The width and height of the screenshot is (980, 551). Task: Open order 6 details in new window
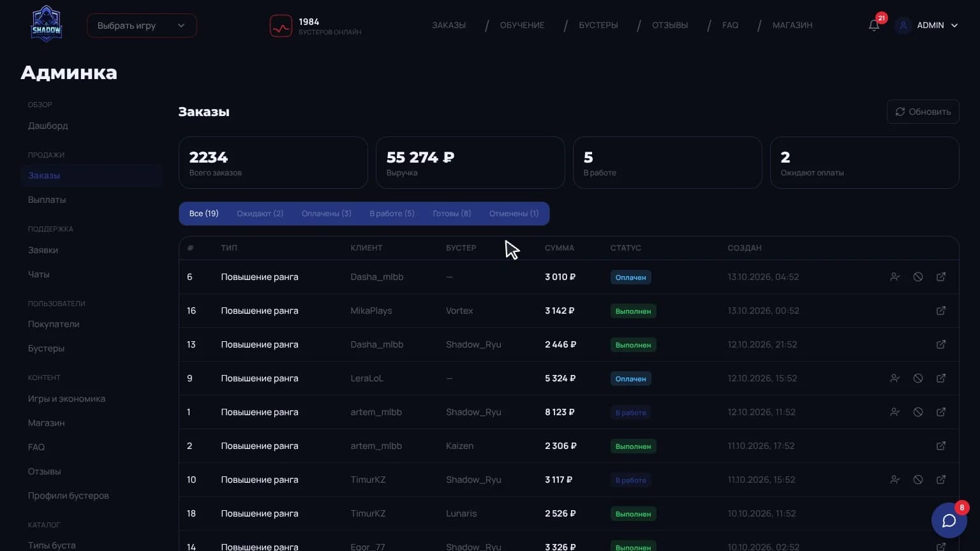point(941,277)
